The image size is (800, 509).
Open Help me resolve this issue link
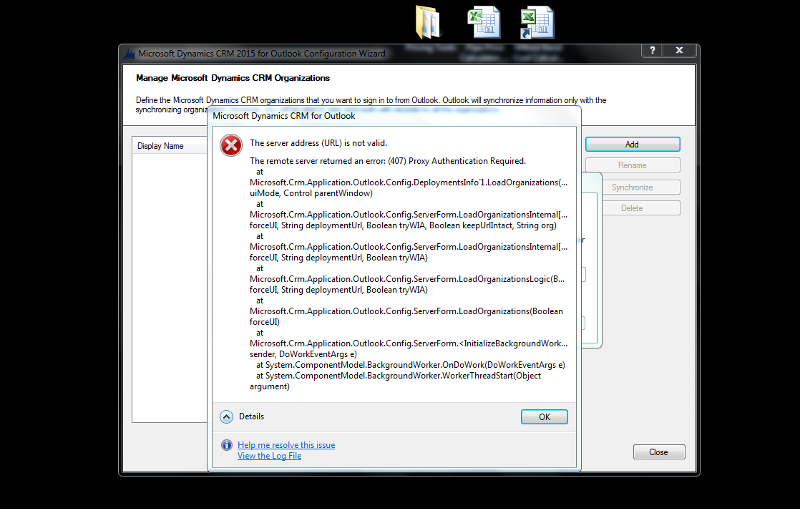(x=286, y=445)
